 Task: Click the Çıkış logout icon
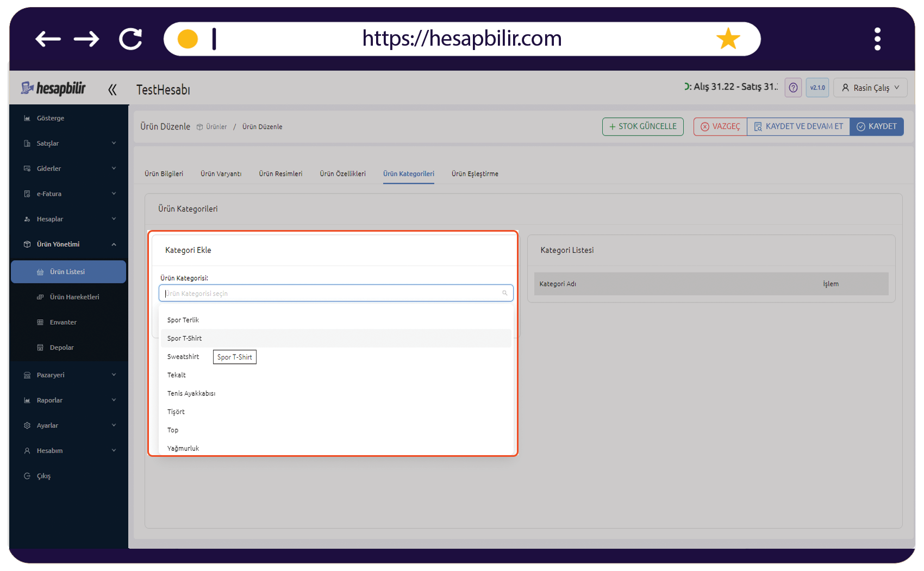tap(27, 476)
